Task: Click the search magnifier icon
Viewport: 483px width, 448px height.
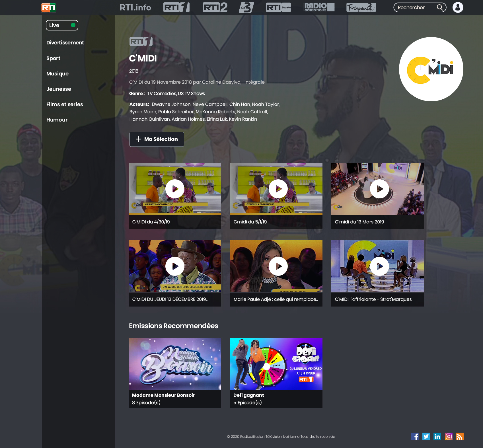Action: pyautogui.click(x=440, y=7)
